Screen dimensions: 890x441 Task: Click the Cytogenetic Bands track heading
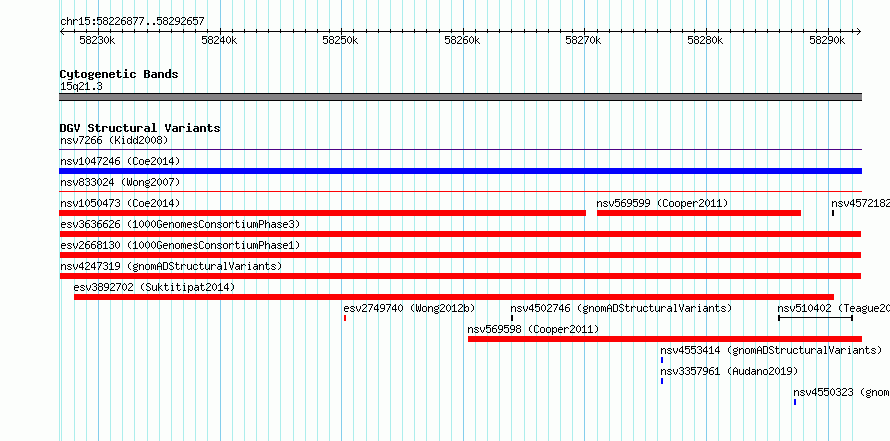(x=119, y=74)
